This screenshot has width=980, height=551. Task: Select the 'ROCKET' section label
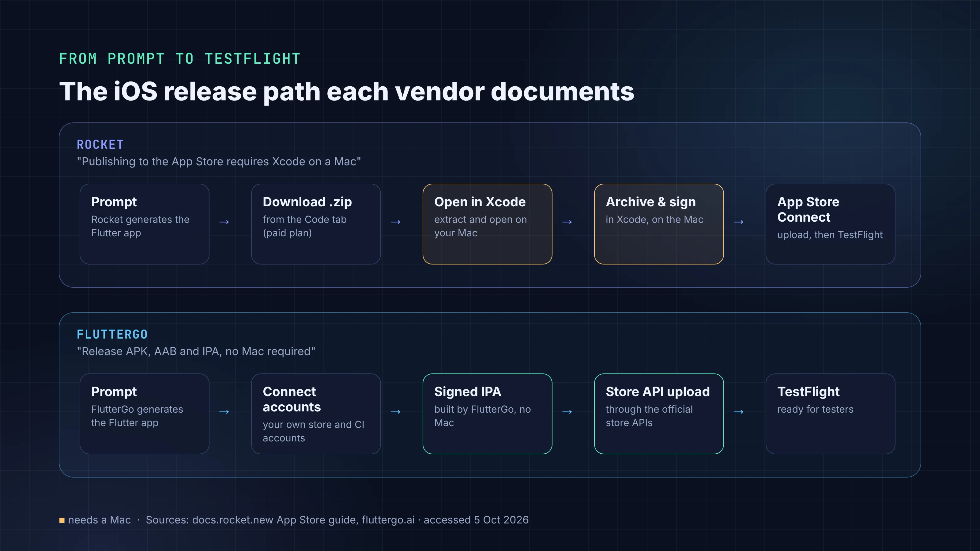(100, 145)
